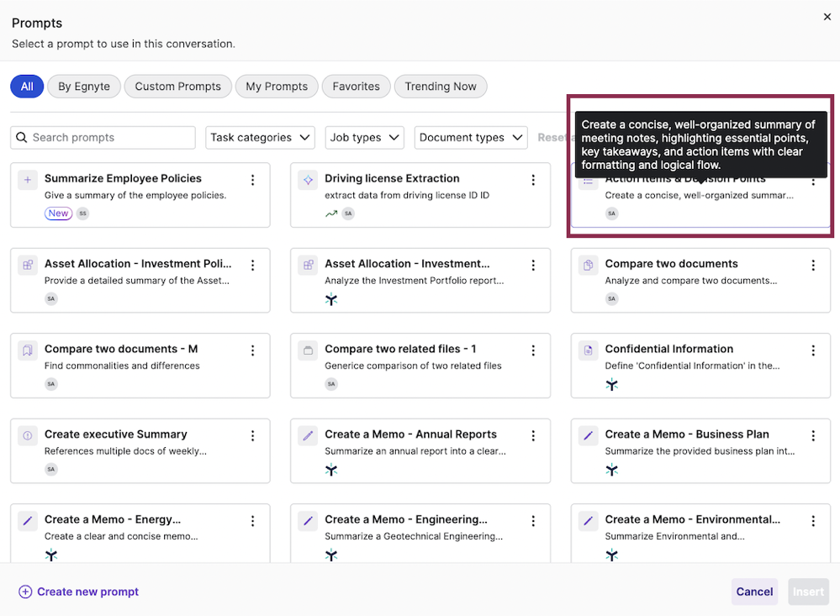Click the Egnyte logo under Compare two documents

point(611,300)
